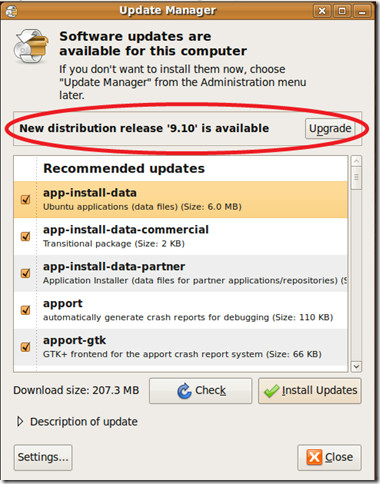380x484 pixels.
Task: Click the Download size: 207.3 MB text
Action: [76, 390]
